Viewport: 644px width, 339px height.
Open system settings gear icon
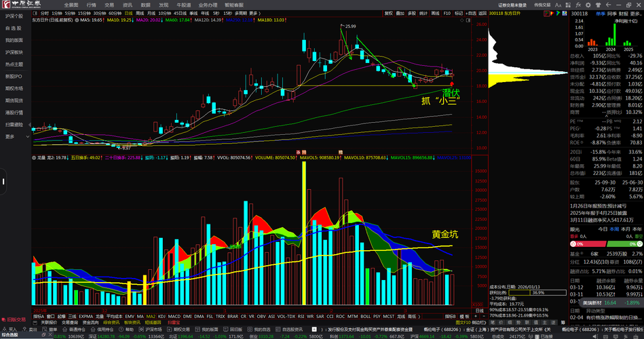pos(588,5)
